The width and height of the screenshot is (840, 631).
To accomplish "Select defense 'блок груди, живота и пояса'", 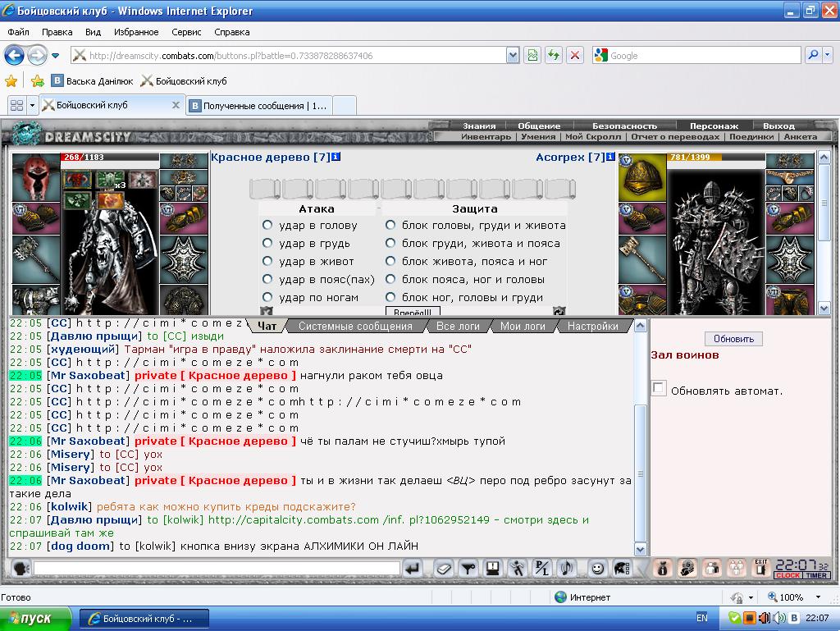I will coord(390,243).
